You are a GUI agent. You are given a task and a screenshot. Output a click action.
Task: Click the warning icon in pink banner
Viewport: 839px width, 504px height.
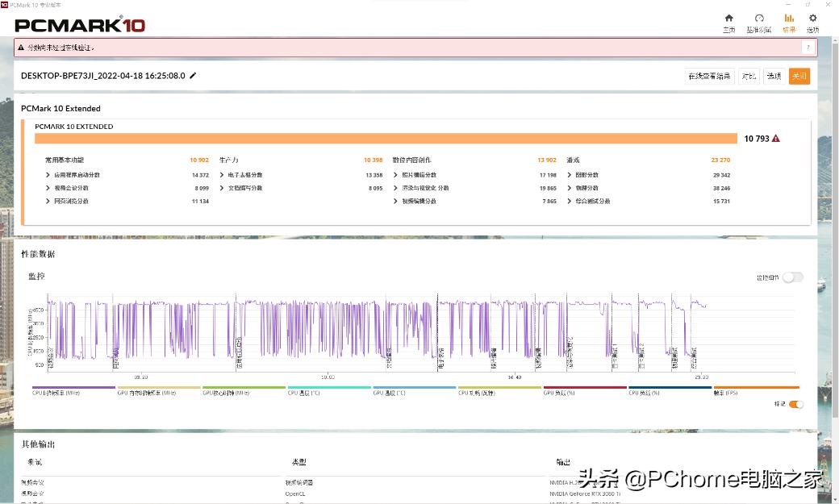coord(21,48)
